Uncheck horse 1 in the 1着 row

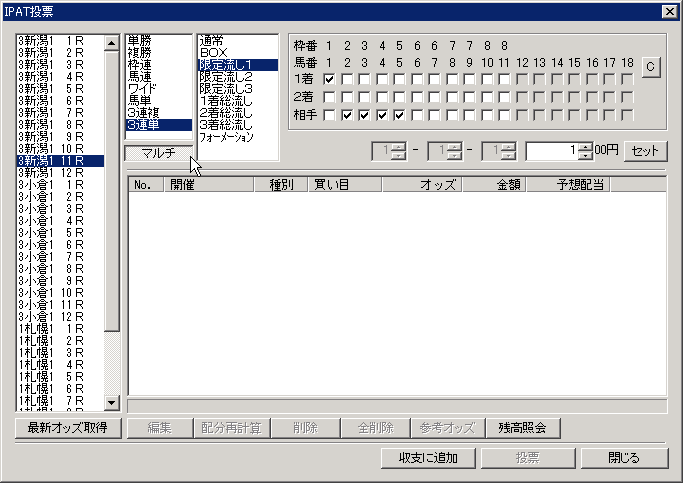tap(329, 79)
